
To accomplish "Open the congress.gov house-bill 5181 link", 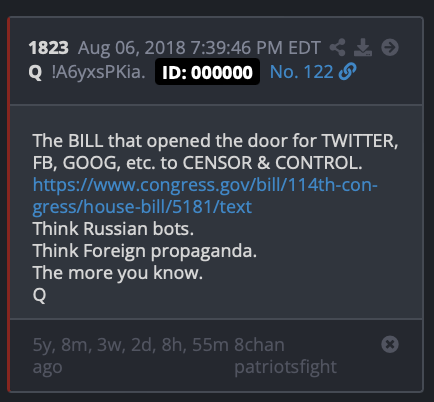I will point(205,196).
